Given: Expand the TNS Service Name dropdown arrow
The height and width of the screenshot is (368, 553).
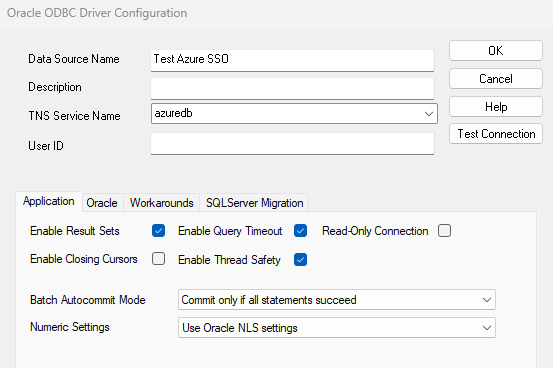Looking at the screenshot, I should pyautogui.click(x=429, y=114).
